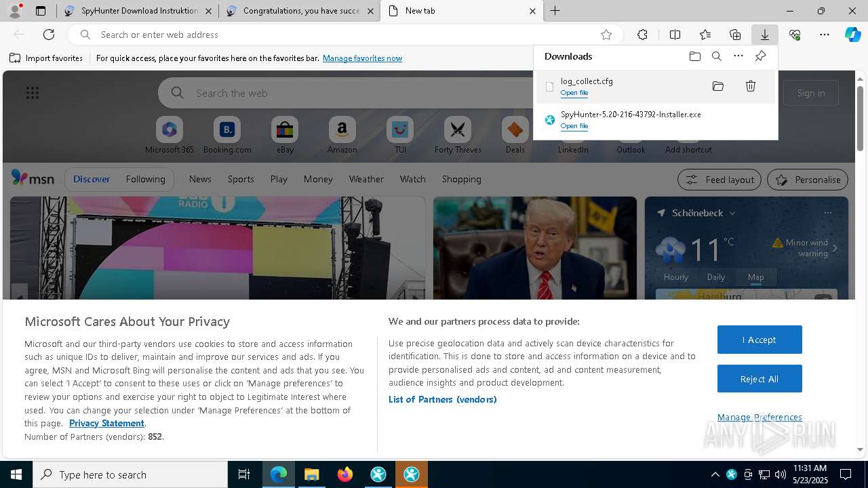The width and height of the screenshot is (868, 488).
Task: Open the Booking.com shortcut
Action: pos(227,135)
